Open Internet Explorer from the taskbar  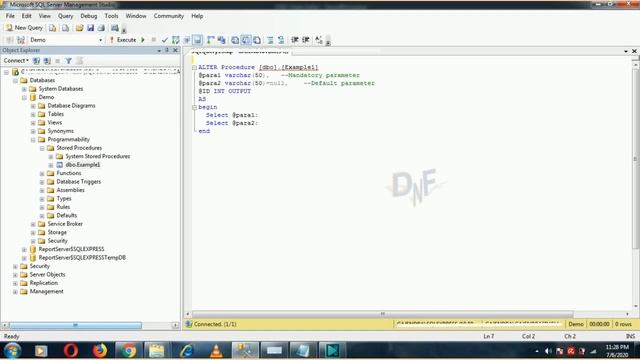pos(187,351)
